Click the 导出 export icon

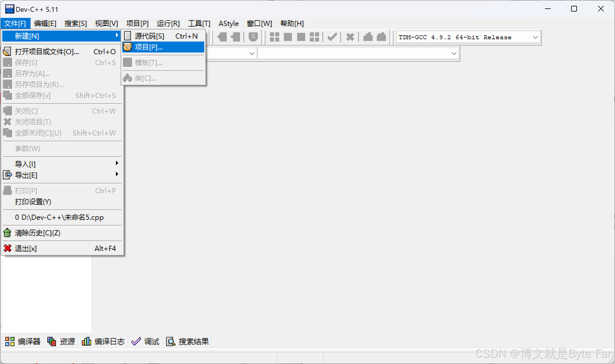tap(7, 175)
